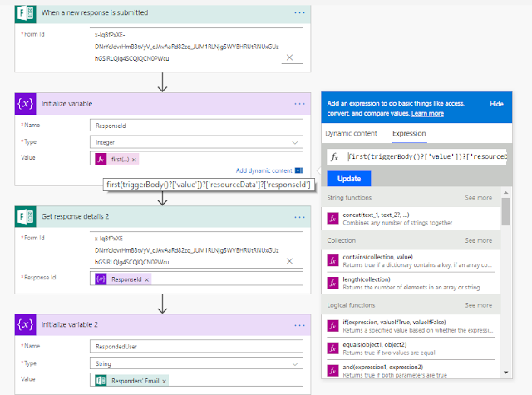Click the scroll up arrow of function list

pyautogui.click(x=506, y=193)
